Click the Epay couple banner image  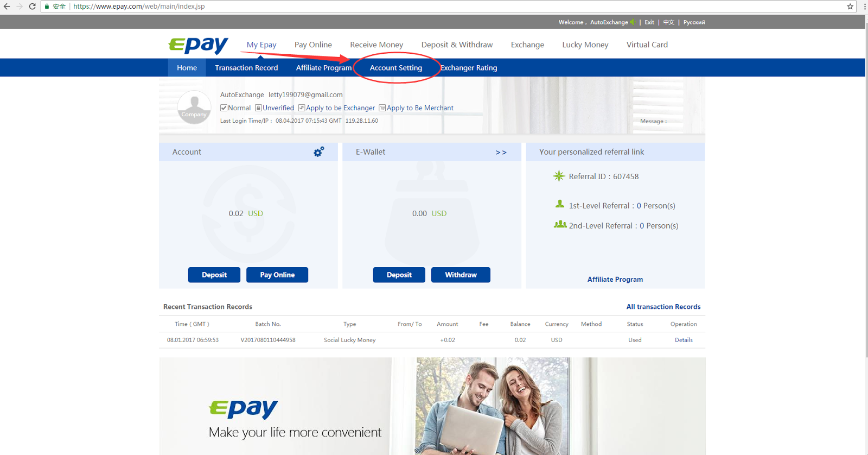[432, 406]
